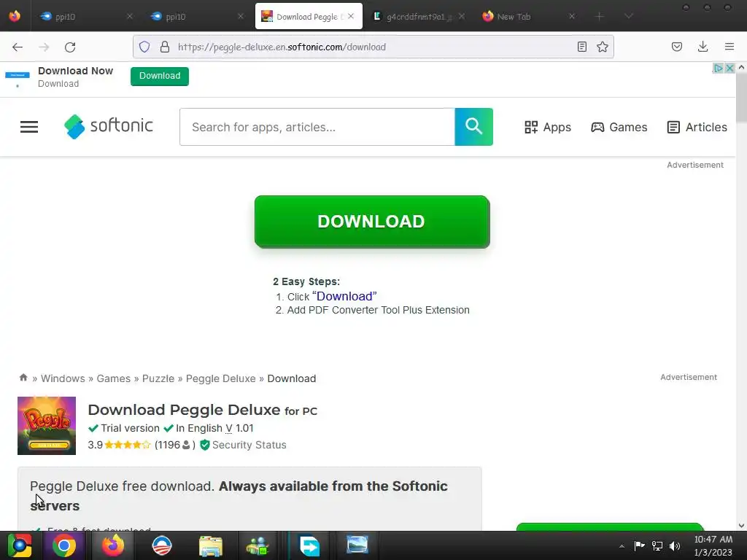Click the URL address bar
This screenshot has width=747, height=560.
tap(373, 47)
